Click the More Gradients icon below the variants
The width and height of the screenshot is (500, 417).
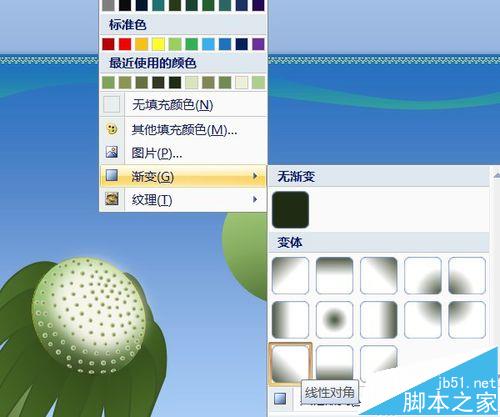pos(280,399)
